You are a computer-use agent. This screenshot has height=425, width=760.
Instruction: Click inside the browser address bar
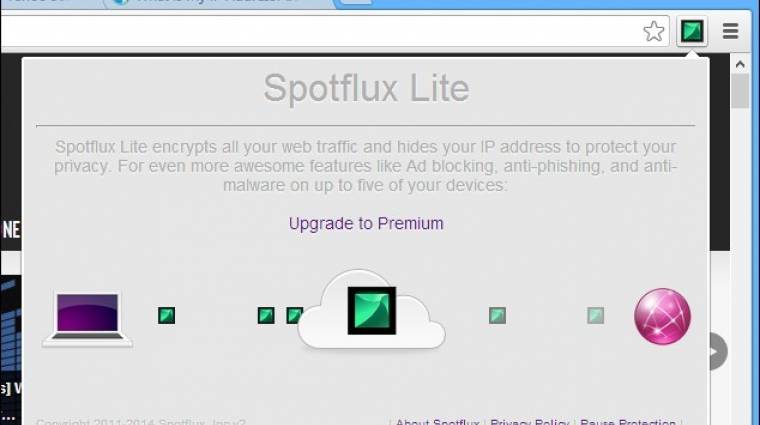(x=320, y=31)
